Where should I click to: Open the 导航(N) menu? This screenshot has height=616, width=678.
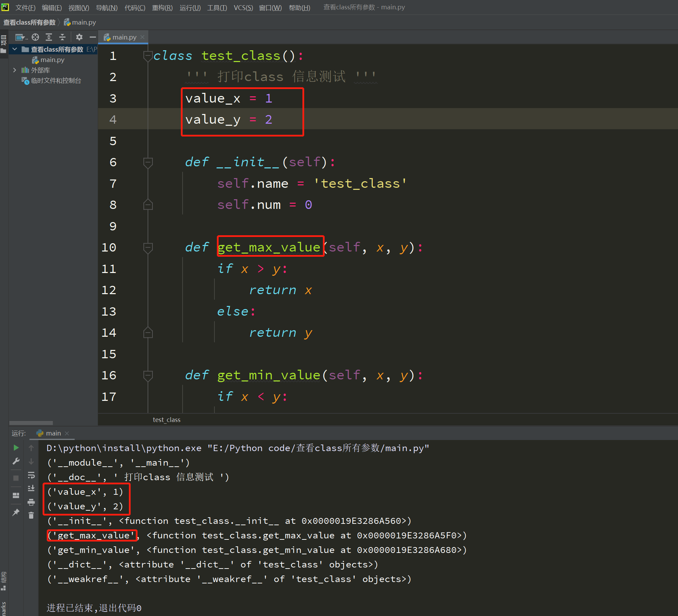(x=107, y=8)
